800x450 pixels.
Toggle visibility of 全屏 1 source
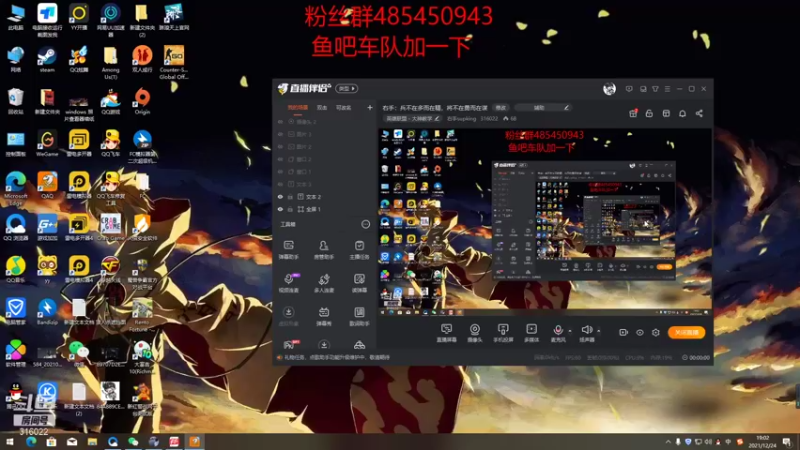(280, 209)
